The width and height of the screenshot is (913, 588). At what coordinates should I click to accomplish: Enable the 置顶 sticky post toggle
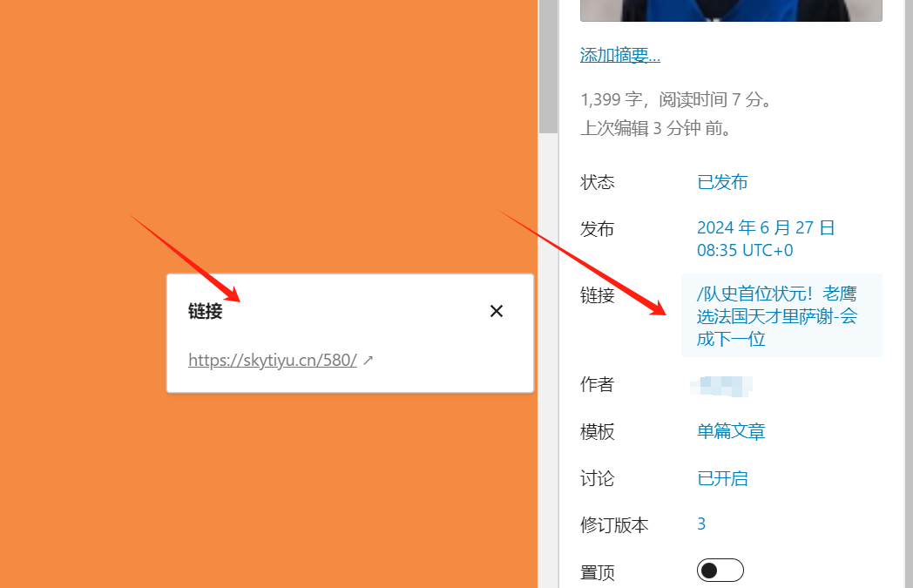[x=720, y=570]
